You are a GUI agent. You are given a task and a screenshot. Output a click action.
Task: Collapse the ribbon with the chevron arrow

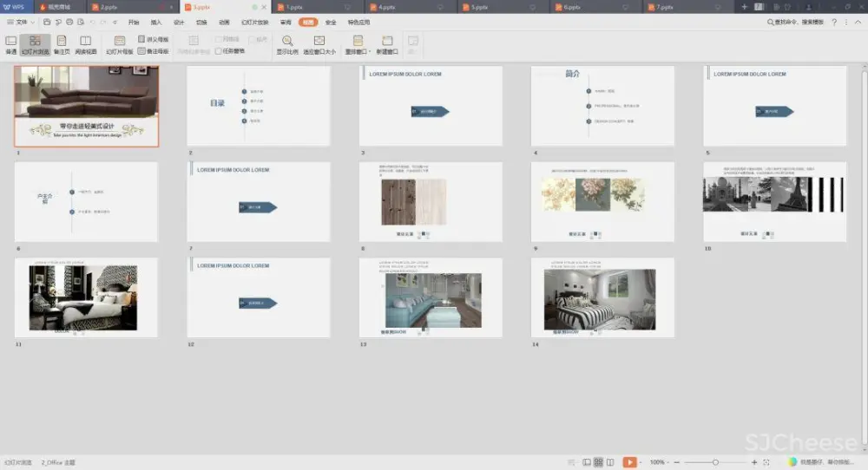pos(858,22)
